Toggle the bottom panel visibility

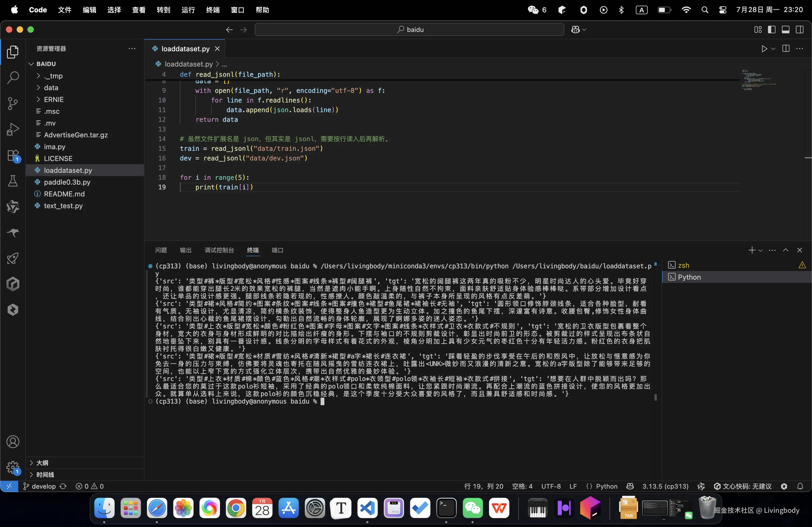(x=786, y=30)
